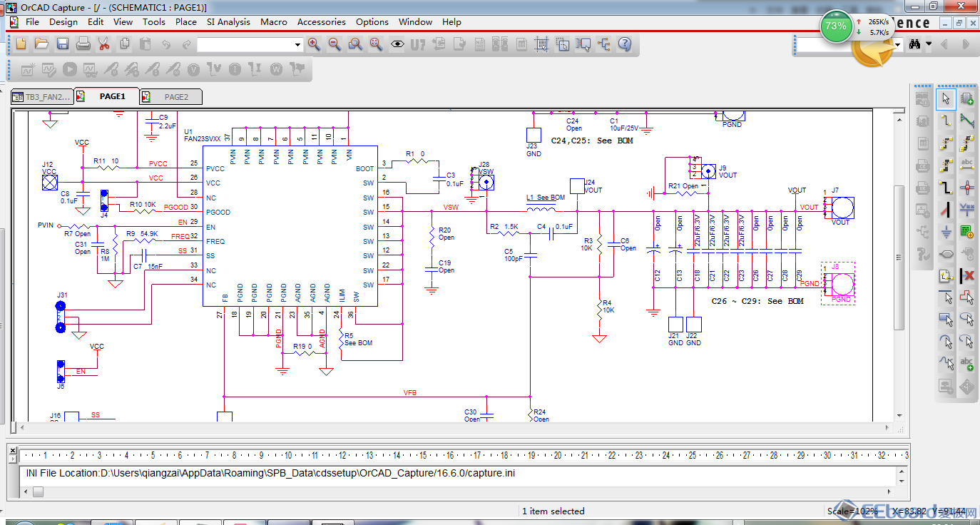Screen dimensions: 980x525
Task: Open the SI Analysis menu
Action: (228, 22)
